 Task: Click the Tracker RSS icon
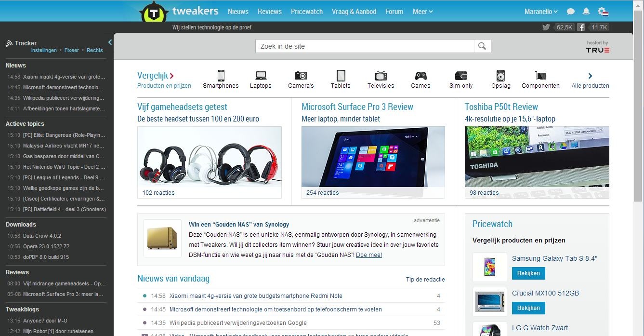pyautogui.click(x=9, y=43)
